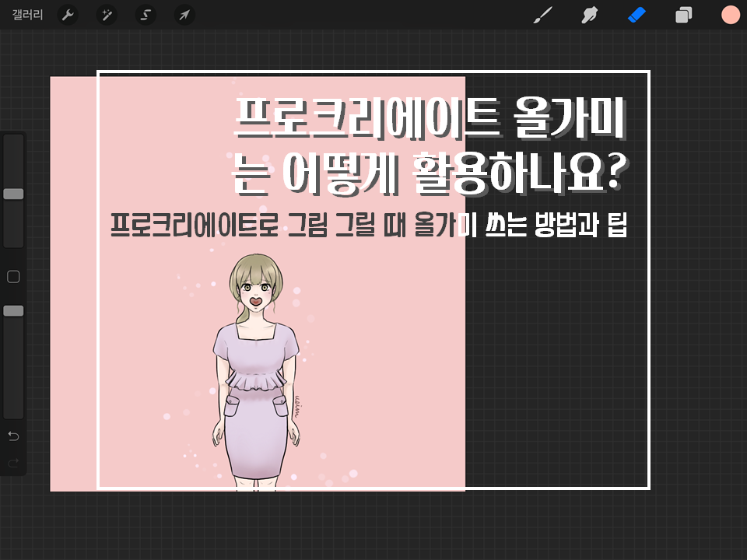Image resolution: width=747 pixels, height=560 pixels.
Task: Click the text 는 어떻게 활용하나요?
Action: tap(430, 173)
